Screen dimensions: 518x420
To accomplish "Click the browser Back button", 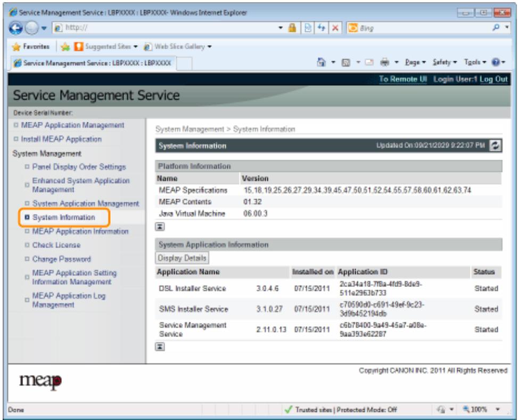I will [15, 28].
